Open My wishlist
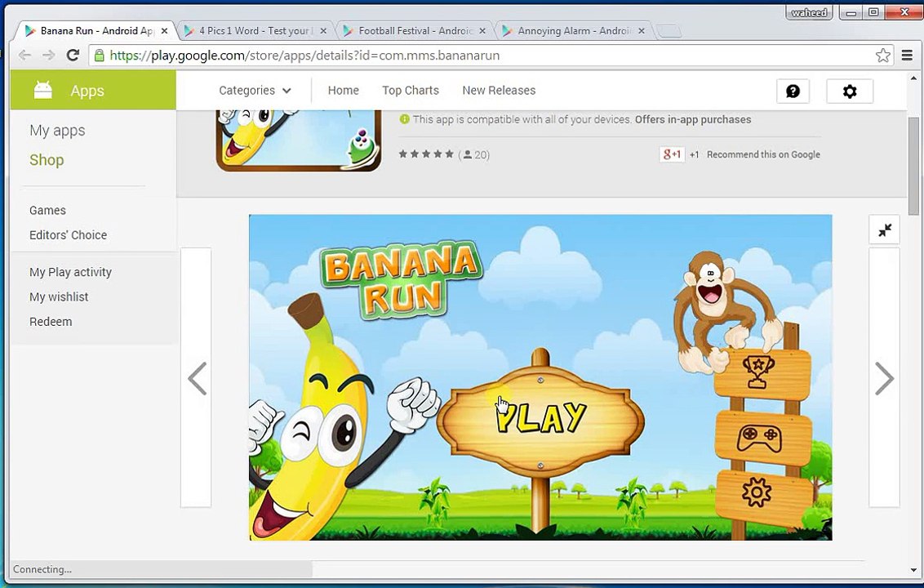This screenshot has height=588, width=924. tap(59, 296)
